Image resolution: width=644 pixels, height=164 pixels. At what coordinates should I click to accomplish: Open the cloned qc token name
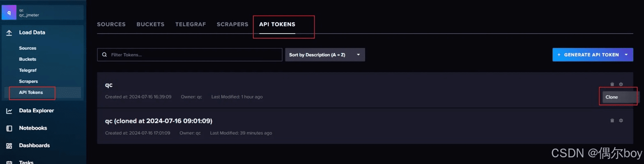click(159, 121)
